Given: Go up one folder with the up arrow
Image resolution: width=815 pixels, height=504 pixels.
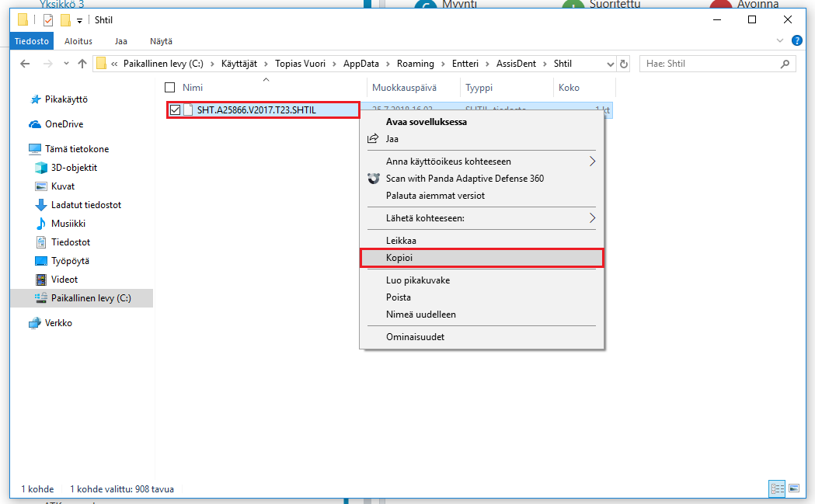Looking at the screenshot, I should (x=82, y=64).
